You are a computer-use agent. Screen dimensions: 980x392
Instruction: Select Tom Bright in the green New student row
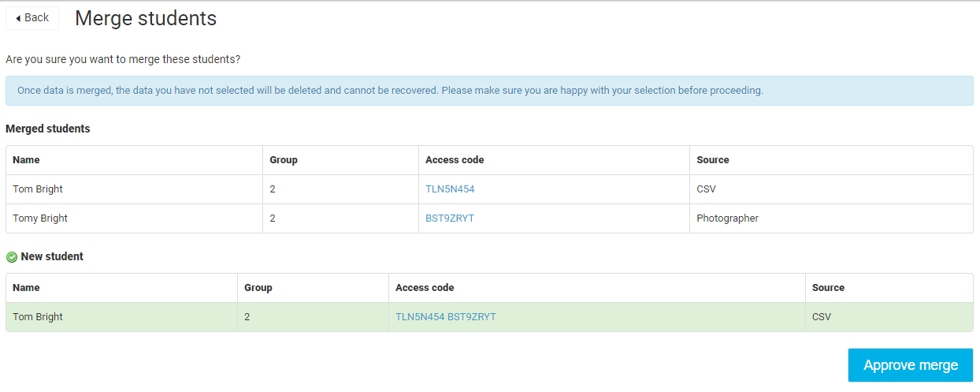38,317
